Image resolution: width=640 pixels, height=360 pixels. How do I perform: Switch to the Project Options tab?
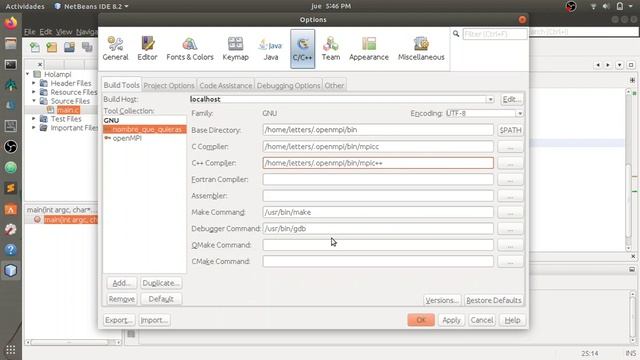[x=169, y=85]
